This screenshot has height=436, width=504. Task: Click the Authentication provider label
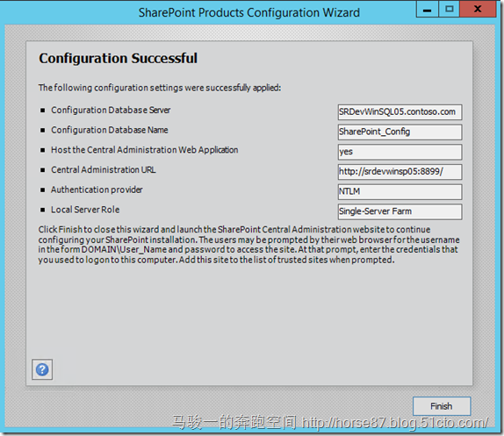pos(97,189)
